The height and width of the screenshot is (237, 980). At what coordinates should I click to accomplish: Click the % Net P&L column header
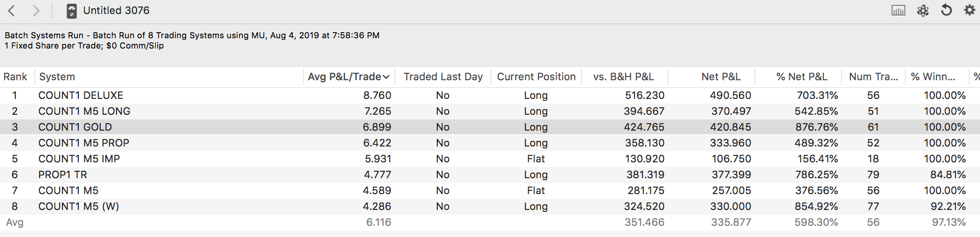(801, 77)
